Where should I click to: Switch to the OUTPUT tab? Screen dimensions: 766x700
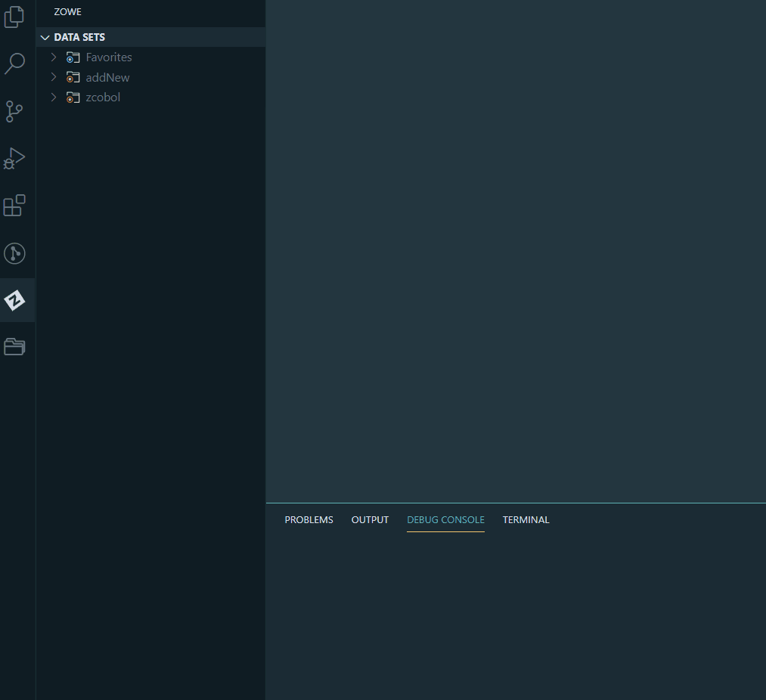(x=370, y=519)
